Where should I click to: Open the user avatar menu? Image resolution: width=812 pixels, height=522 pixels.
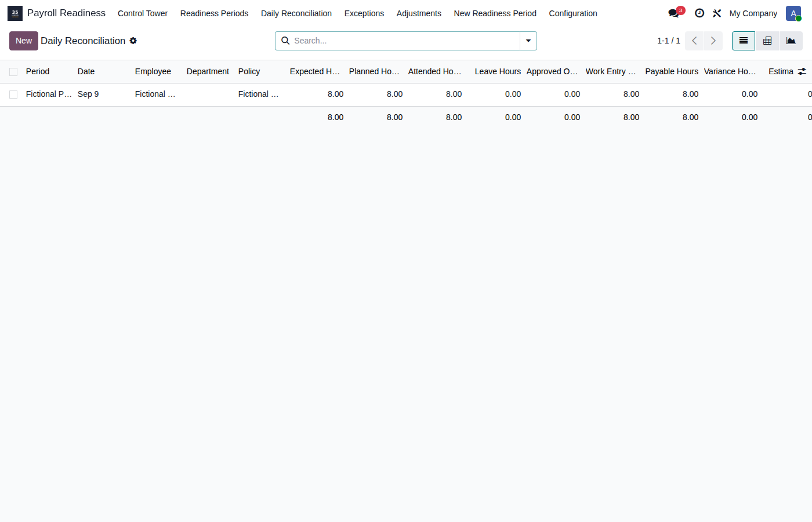(793, 13)
